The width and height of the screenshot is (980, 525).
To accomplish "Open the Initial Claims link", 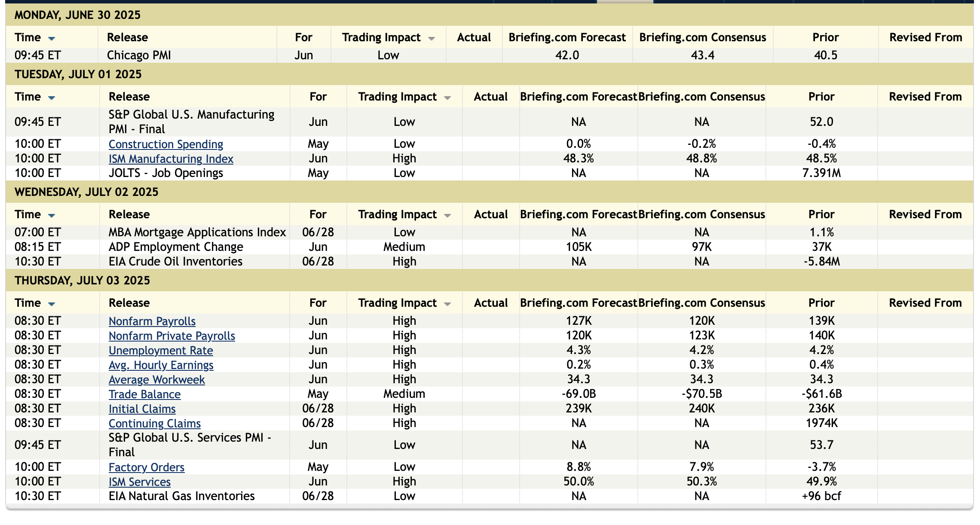I will coord(142,409).
